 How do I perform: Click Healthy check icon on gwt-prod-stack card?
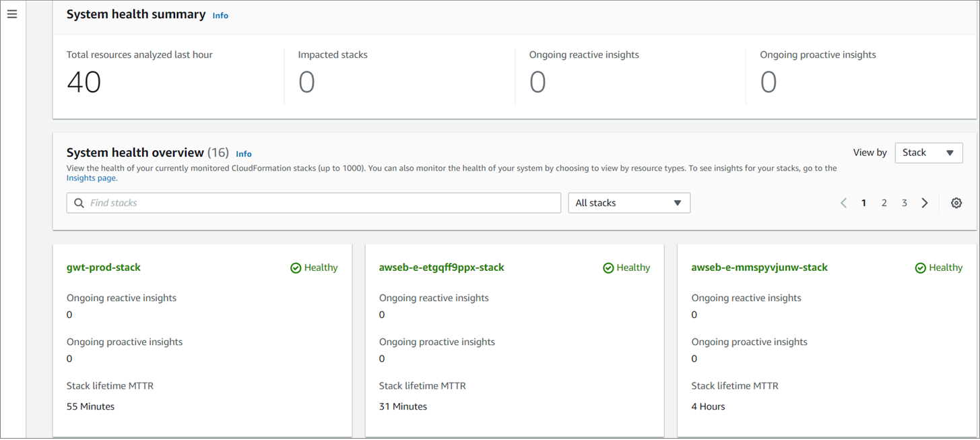pyautogui.click(x=296, y=268)
